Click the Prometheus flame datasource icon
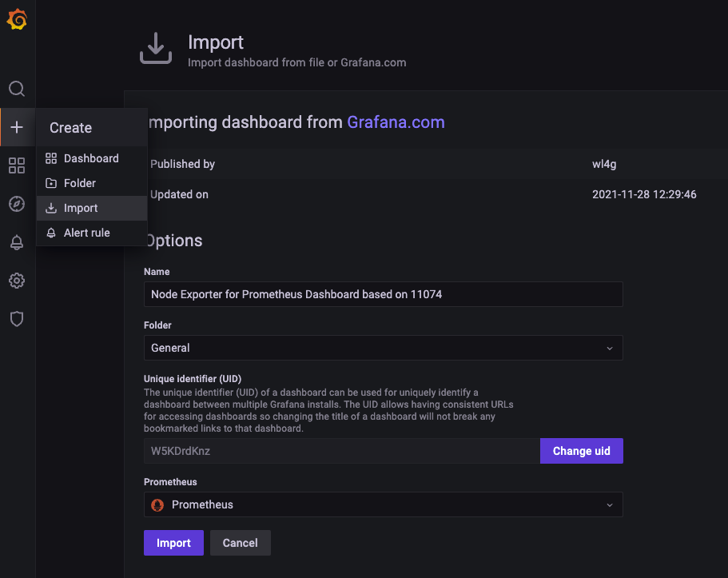The image size is (728, 578). (x=157, y=504)
